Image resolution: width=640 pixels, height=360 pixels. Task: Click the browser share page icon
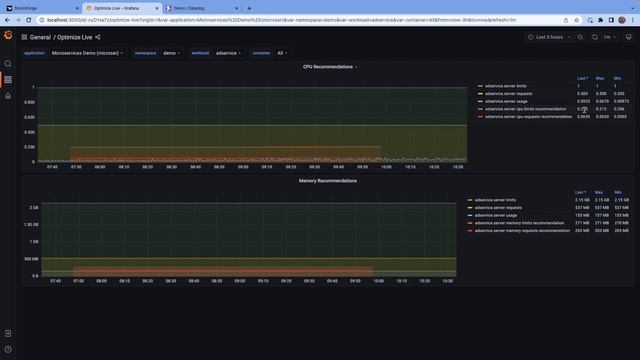click(x=566, y=20)
